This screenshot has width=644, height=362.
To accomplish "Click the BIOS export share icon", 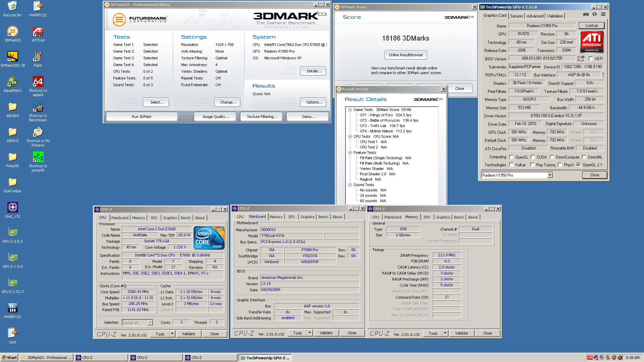I will tap(581, 58).
